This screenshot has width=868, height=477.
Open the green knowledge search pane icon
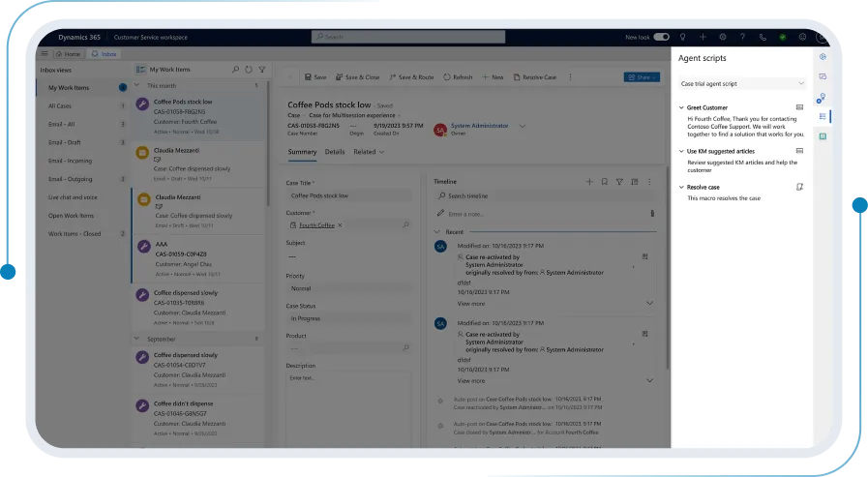[823, 136]
